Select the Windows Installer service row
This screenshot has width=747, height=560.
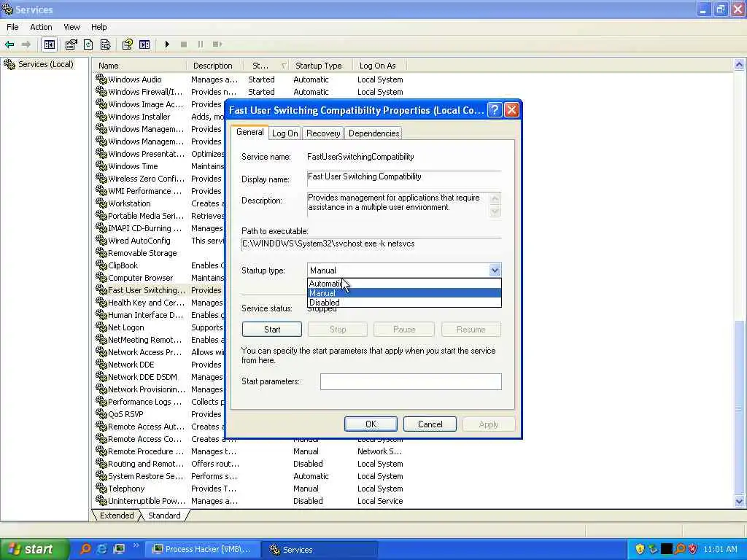[139, 117]
